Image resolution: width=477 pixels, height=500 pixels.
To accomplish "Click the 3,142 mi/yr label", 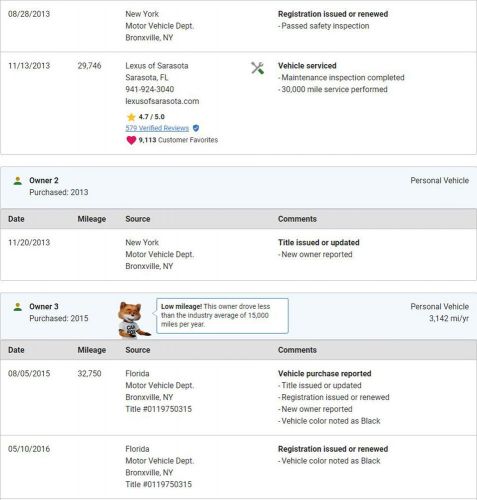I will (x=449, y=318).
